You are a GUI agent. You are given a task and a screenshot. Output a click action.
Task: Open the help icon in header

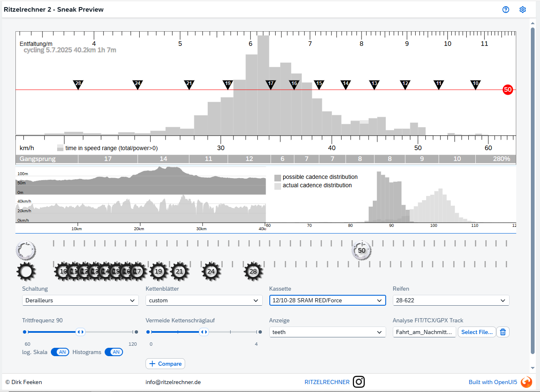[506, 10]
